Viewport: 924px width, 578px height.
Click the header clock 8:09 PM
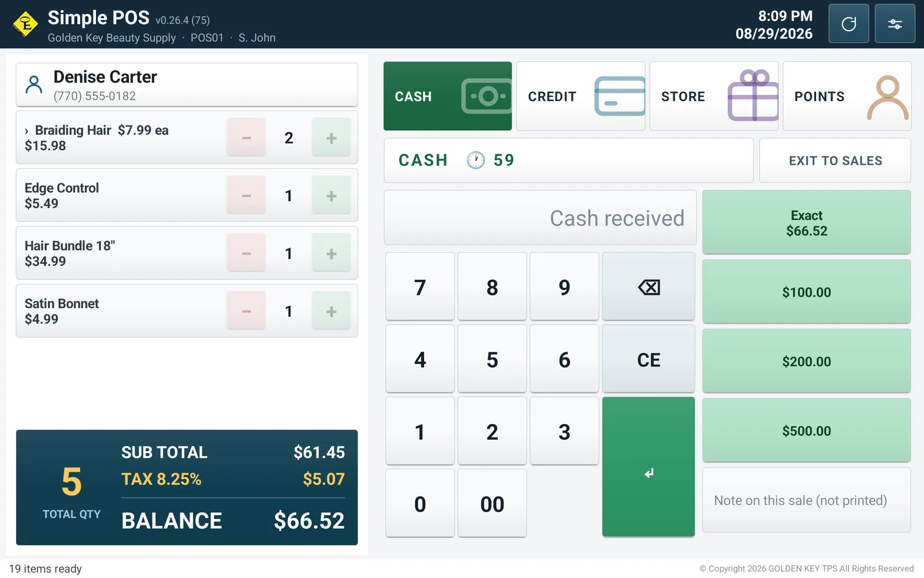point(785,16)
